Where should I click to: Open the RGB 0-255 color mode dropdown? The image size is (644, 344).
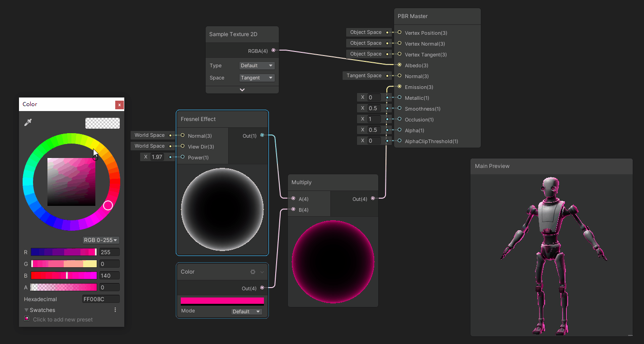pyautogui.click(x=101, y=240)
